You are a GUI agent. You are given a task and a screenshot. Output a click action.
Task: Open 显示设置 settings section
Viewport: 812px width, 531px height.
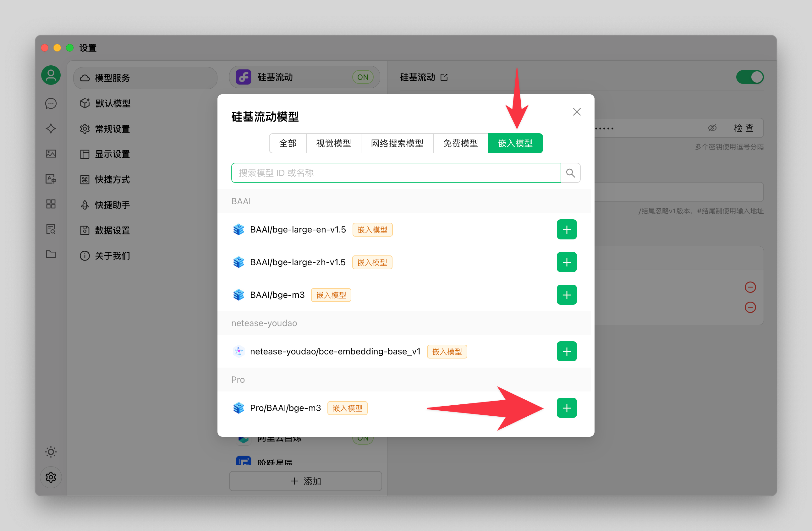click(x=145, y=154)
